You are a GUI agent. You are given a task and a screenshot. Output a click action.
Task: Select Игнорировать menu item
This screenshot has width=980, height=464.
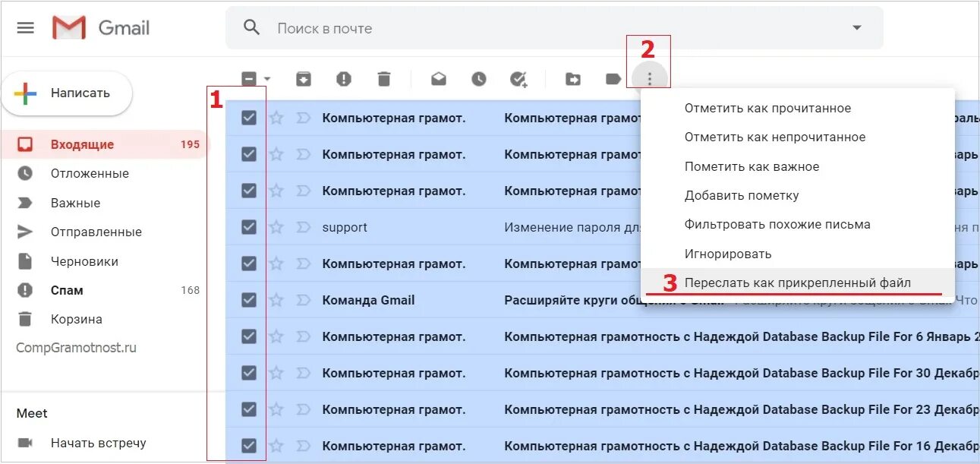tap(798, 254)
